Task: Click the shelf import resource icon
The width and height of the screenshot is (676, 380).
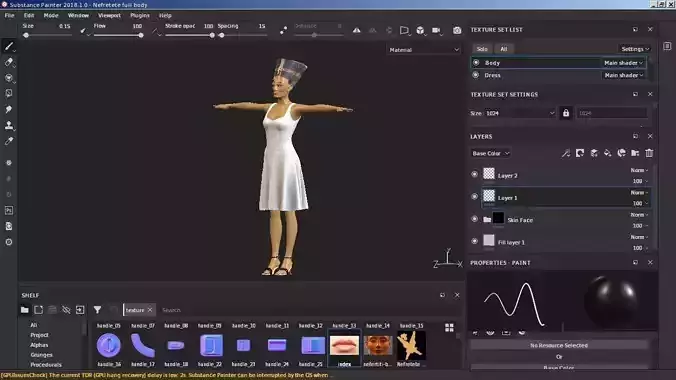Action: click(80, 310)
